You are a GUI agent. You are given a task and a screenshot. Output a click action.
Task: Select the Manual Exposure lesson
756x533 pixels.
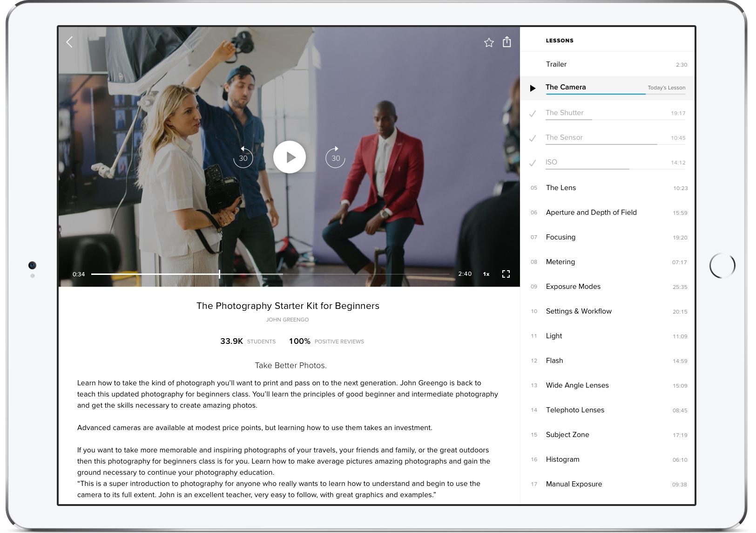[x=574, y=484]
